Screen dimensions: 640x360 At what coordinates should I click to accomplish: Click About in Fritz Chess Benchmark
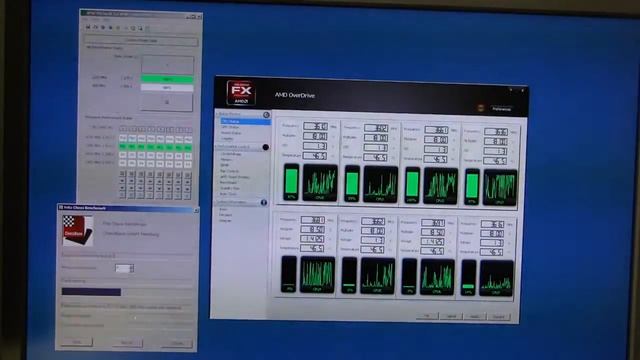[127, 342]
